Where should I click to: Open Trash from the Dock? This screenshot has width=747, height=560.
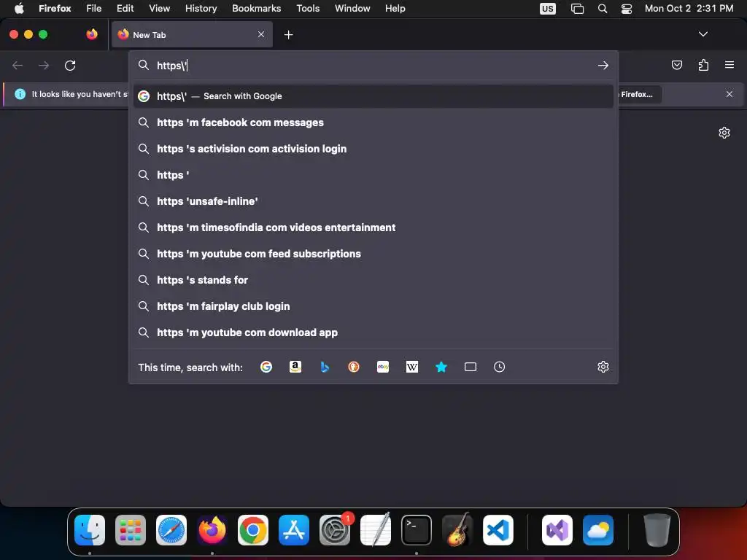[657, 530]
